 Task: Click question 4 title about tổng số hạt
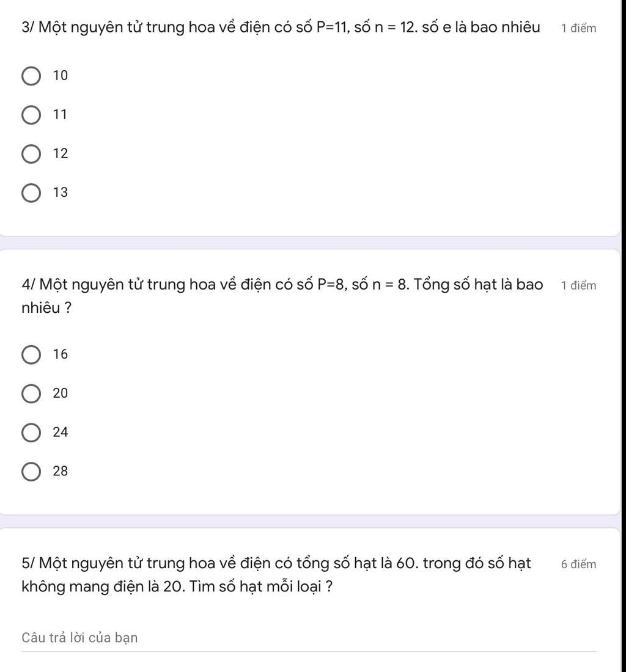(282, 296)
